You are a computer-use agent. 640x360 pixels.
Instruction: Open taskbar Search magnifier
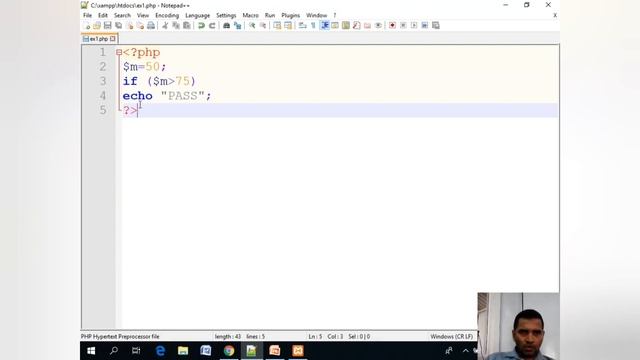114,351
